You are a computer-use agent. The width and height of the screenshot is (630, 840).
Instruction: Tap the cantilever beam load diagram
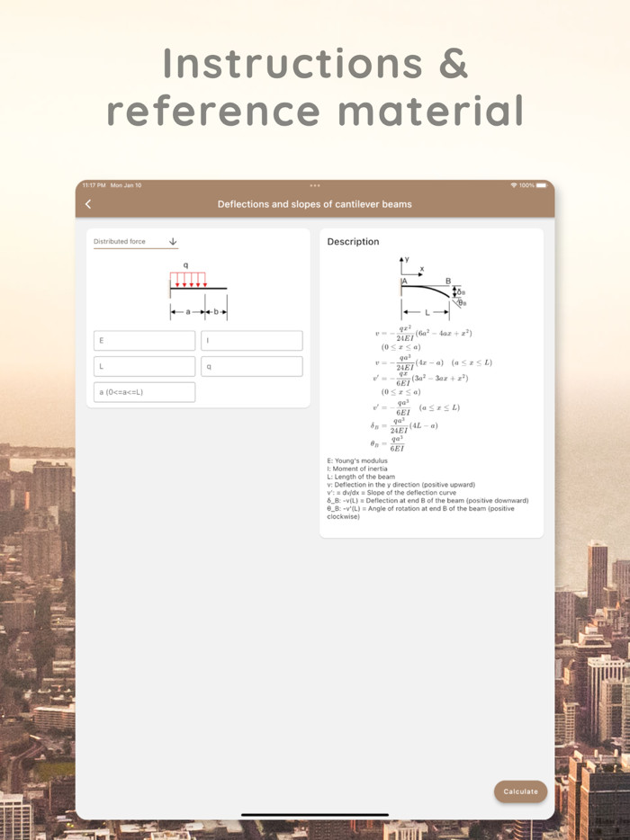pyautogui.click(x=198, y=292)
